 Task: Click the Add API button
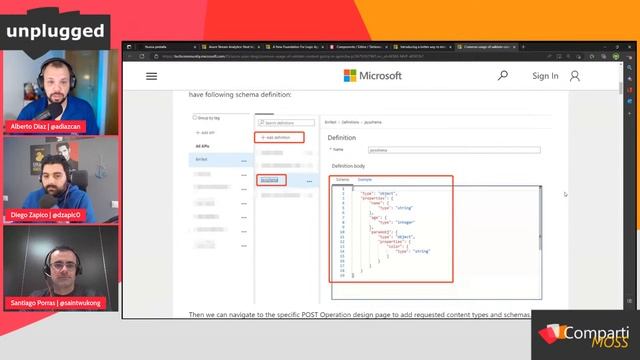tap(205, 133)
